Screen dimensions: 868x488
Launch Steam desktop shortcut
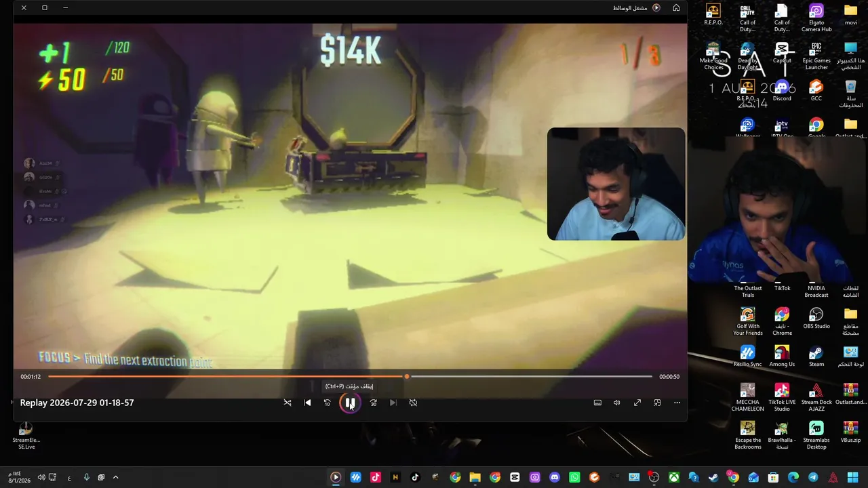click(816, 357)
